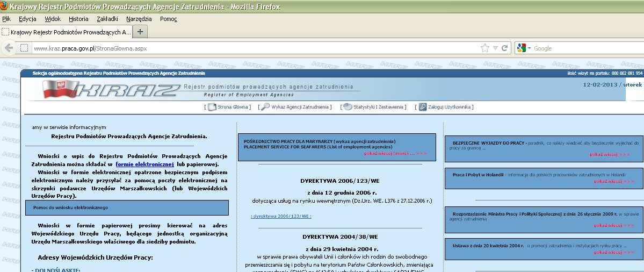Click the Firefox logo in title bar
644x272 pixels.
[4, 6]
